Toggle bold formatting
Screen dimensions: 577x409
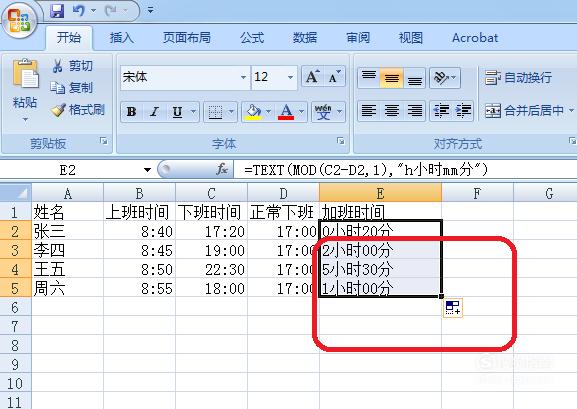(x=131, y=112)
